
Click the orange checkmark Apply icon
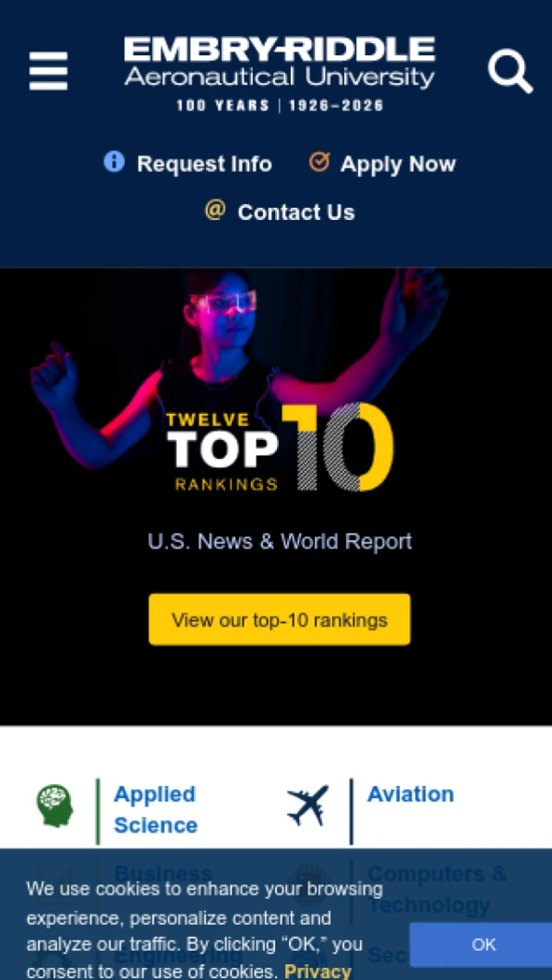pos(319,162)
